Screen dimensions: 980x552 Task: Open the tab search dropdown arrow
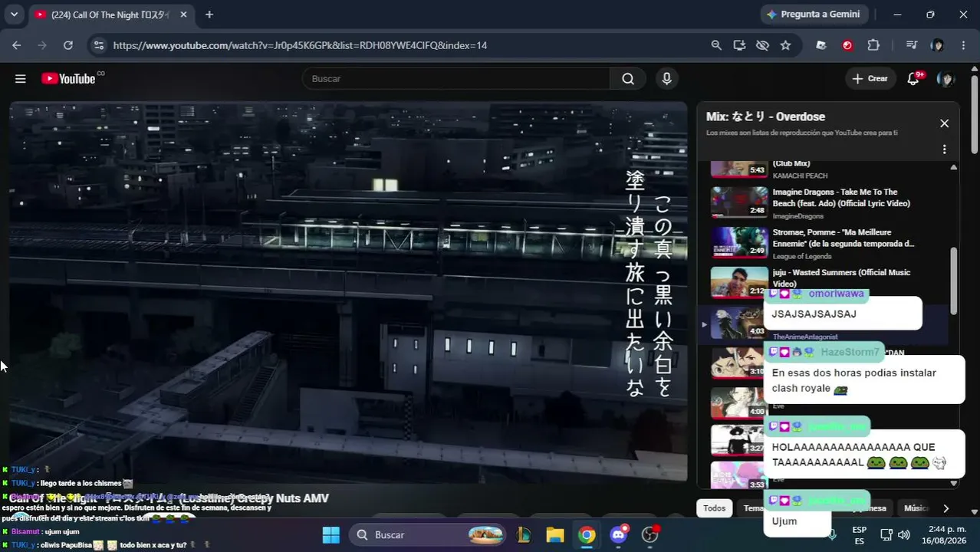click(14, 14)
